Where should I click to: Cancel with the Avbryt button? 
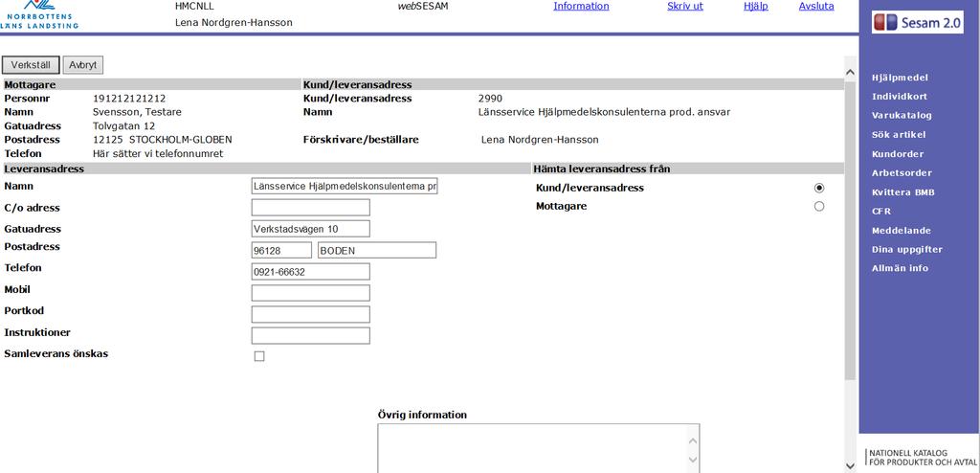(82, 65)
